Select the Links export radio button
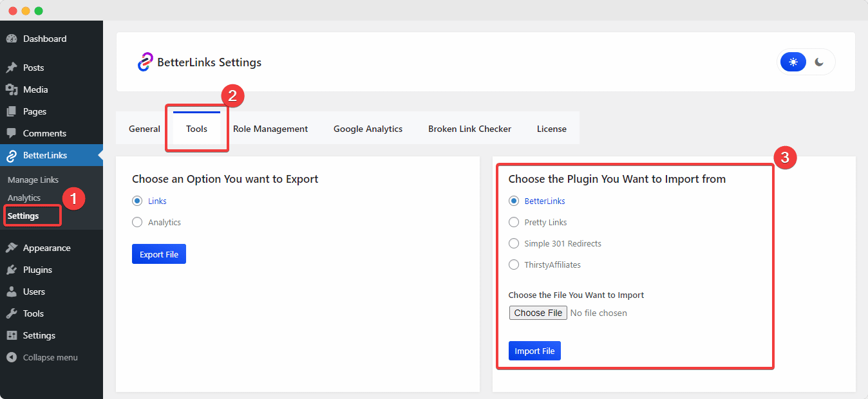This screenshot has width=868, height=399. [137, 201]
